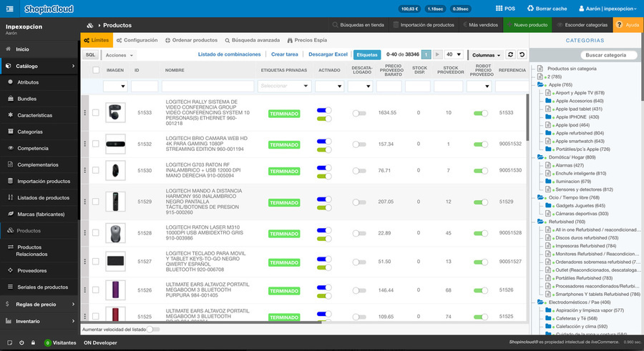The width and height of the screenshot is (644, 351).
Task: Select Esconder categorías
Action: [x=582, y=25]
